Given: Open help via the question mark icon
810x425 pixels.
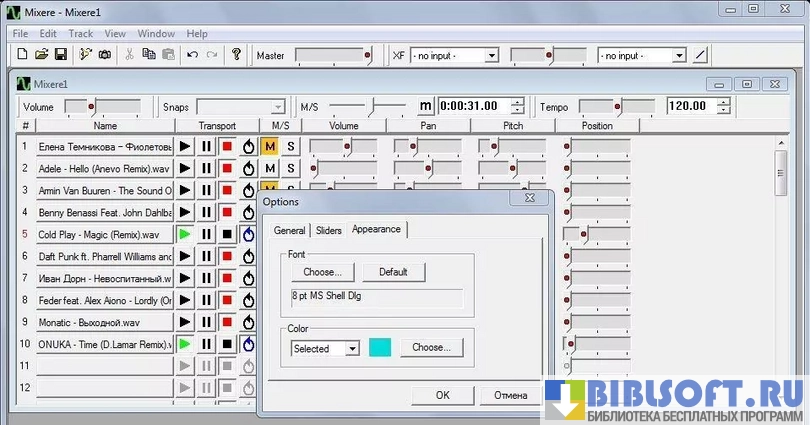Looking at the screenshot, I should [x=236, y=54].
